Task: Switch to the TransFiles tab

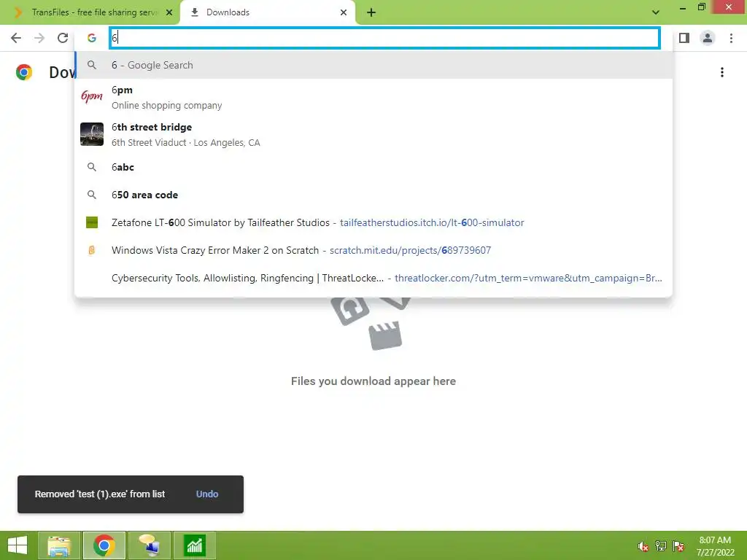Action: click(90, 12)
